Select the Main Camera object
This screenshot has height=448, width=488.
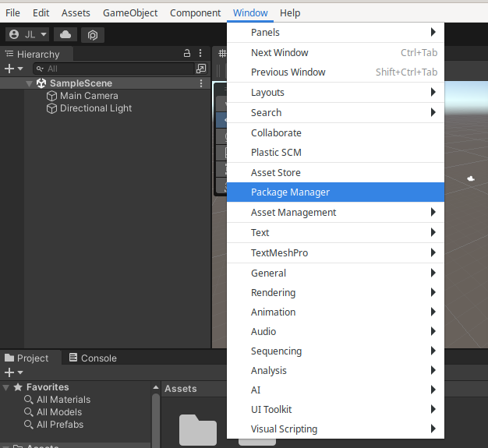click(89, 96)
